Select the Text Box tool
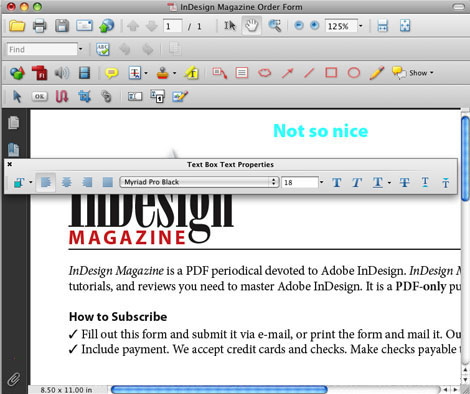 (242, 73)
